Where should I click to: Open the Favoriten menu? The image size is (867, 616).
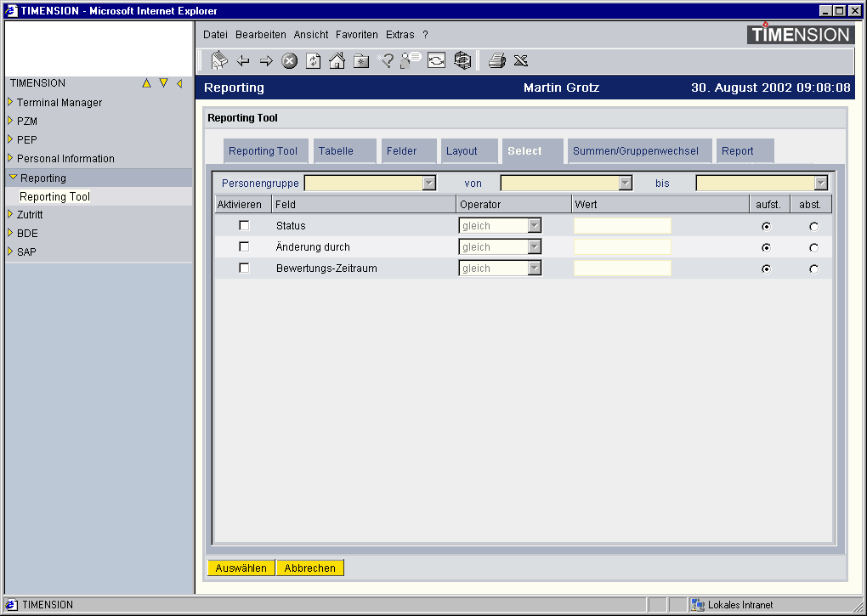(357, 35)
